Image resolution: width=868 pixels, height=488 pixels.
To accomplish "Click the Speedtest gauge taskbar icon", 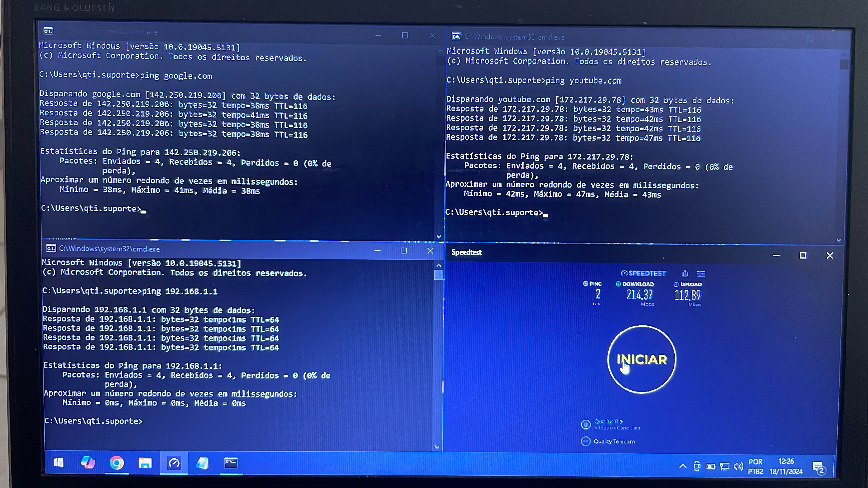I will (174, 463).
